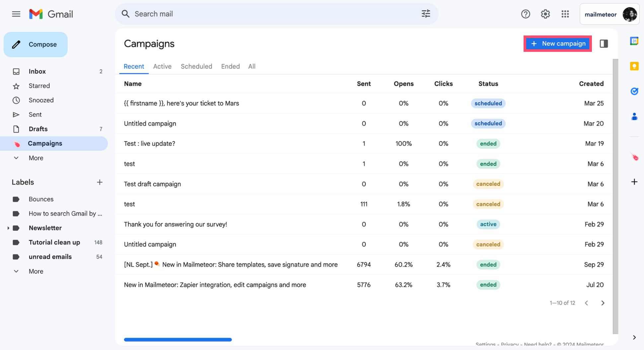Click the vertical scrollbar of campaigns list

click(615, 196)
